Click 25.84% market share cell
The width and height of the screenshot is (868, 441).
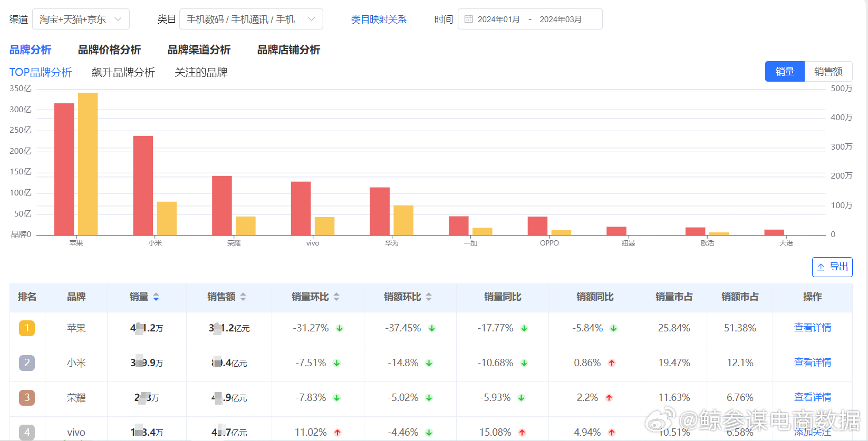coord(674,328)
